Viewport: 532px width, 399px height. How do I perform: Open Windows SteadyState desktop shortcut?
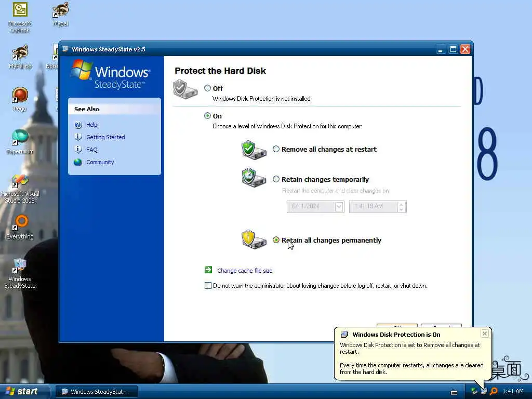[20, 273]
